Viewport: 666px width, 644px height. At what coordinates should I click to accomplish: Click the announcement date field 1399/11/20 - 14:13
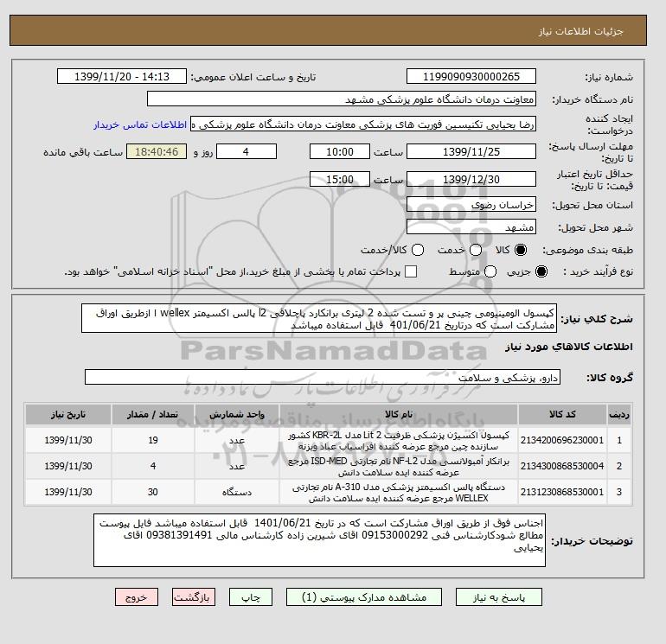pos(122,76)
